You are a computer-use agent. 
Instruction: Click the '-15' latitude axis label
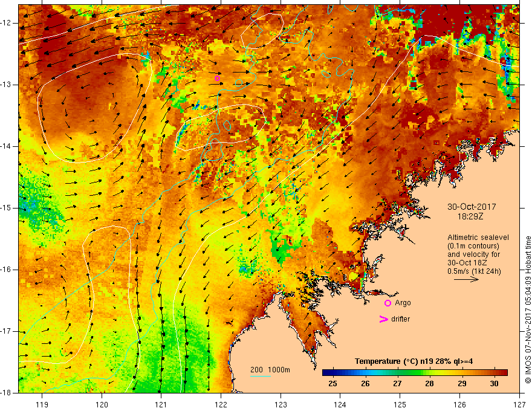coord(6,208)
